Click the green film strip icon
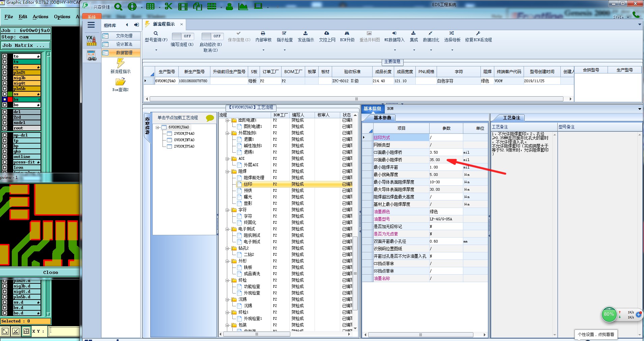 coord(183,6)
